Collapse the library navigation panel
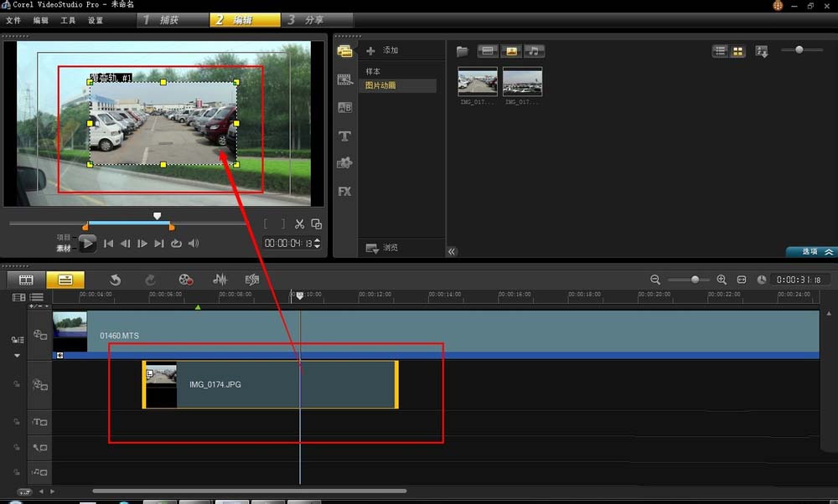Image resolution: width=838 pixels, height=504 pixels. 453,251
